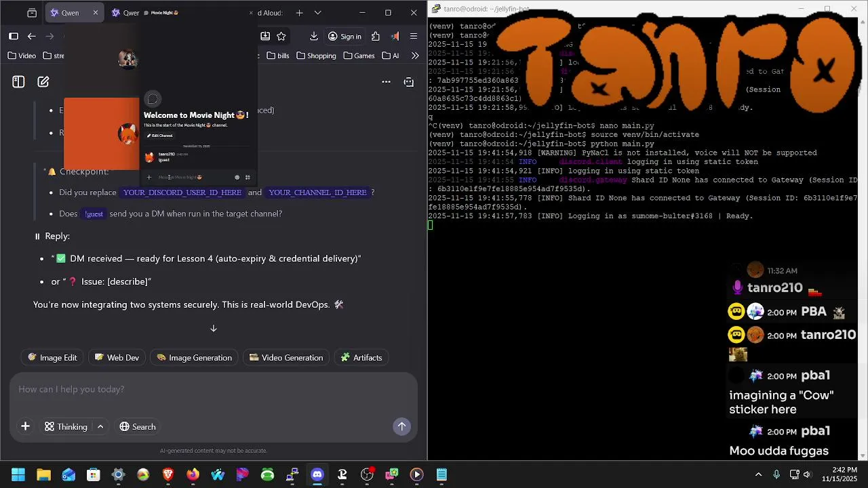Switch to the second Qwen tab
The image size is (868, 488).
(125, 13)
